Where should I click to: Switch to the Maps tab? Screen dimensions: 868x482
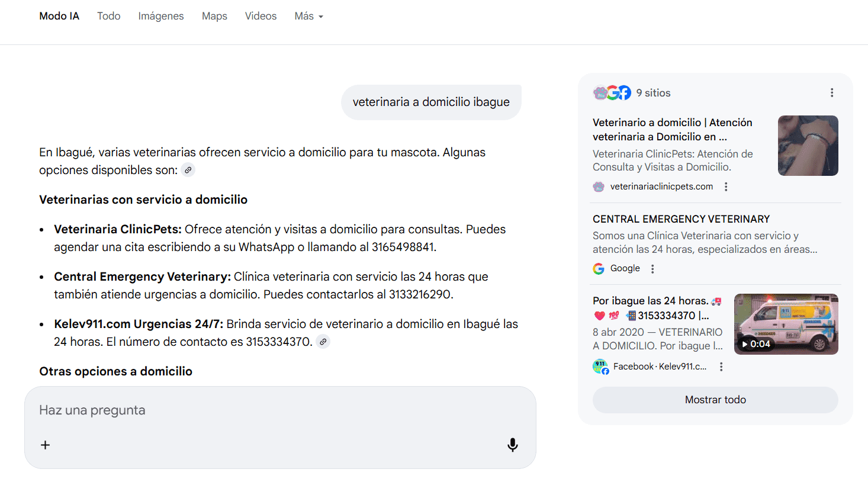[x=214, y=17]
